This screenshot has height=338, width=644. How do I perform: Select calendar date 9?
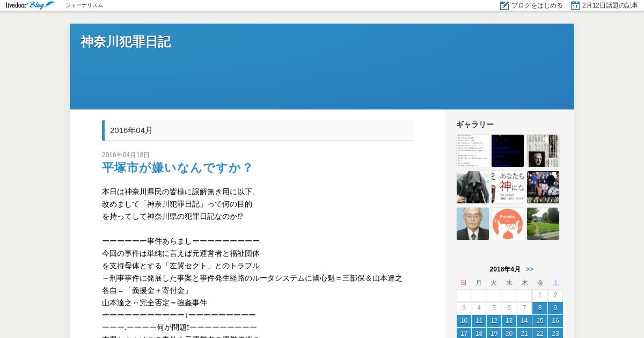(x=555, y=308)
